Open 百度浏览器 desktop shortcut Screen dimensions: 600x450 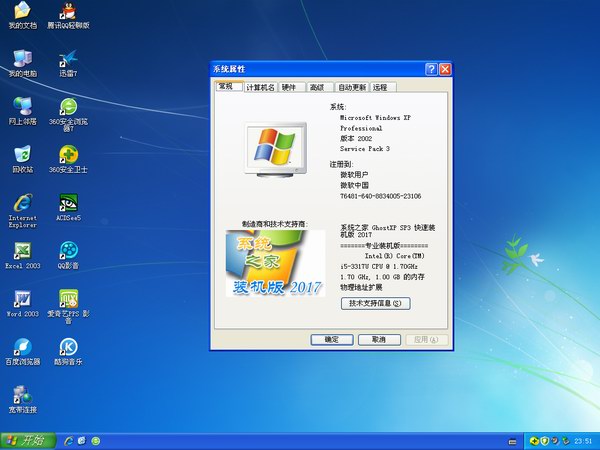[x=23, y=352]
